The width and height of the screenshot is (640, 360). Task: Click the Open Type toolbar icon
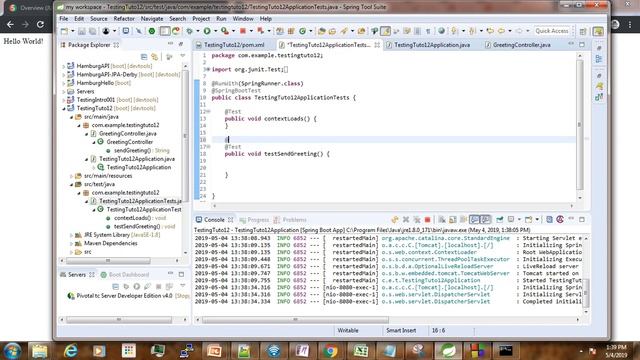click(x=322, y=31)
